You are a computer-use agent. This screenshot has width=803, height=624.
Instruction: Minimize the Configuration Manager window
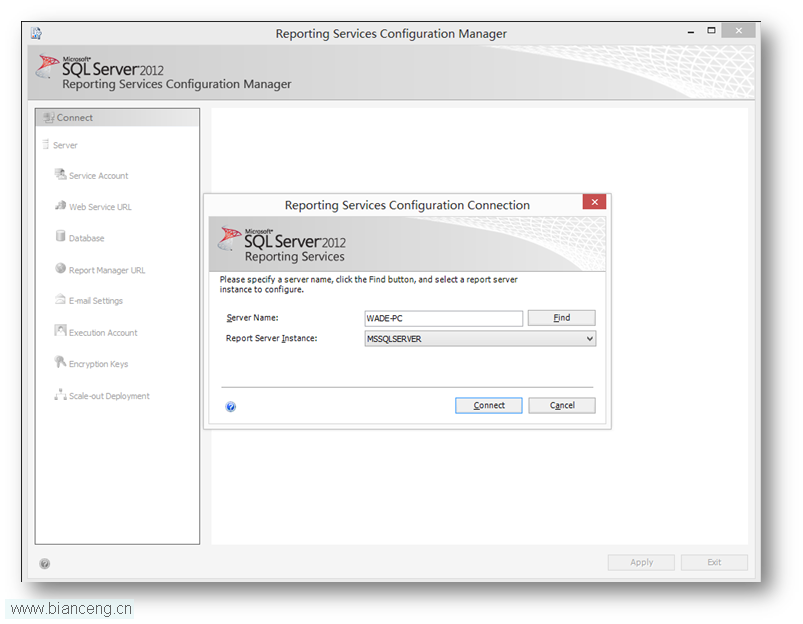(x=691, y=31)
